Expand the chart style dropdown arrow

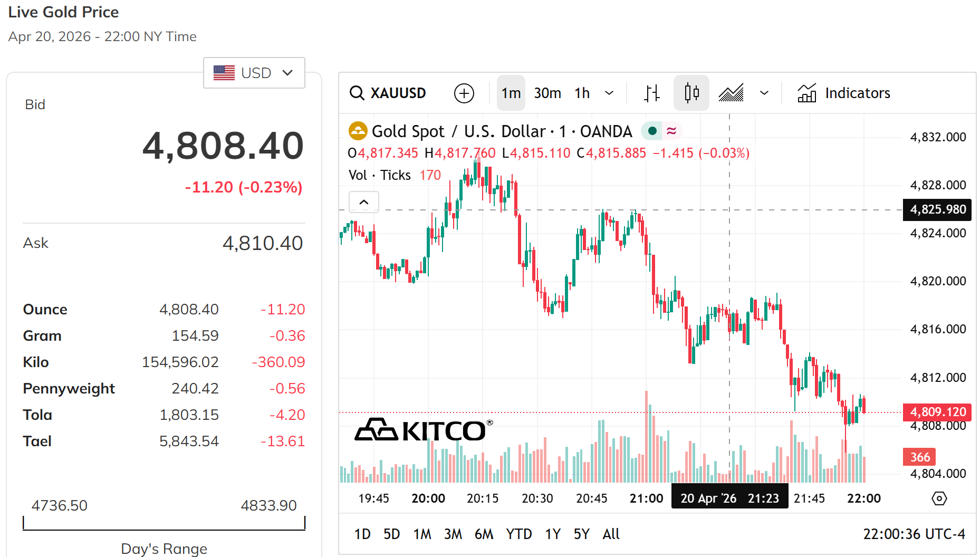coord(764,93)
